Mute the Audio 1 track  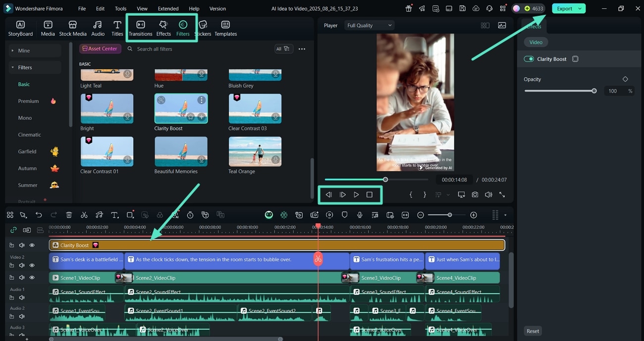[22, 297]
